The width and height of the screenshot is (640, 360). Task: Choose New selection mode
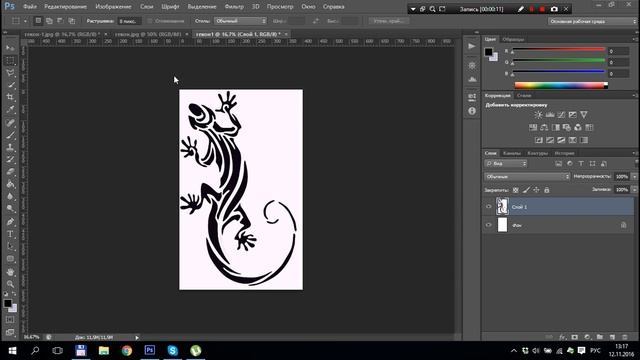click(38, 21)
